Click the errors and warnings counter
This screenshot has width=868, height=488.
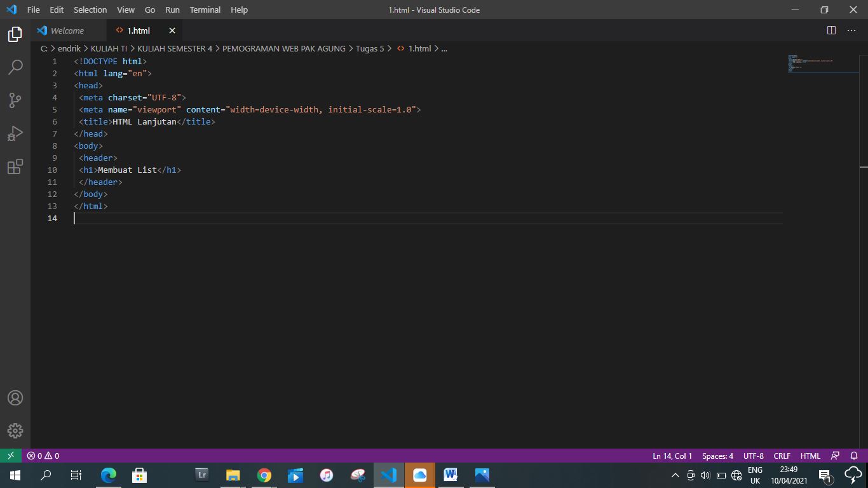42,456
